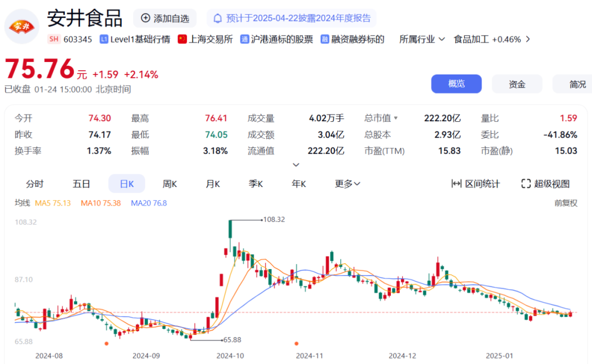Click the SH market badge
592x364 pixels.
click(x=54, y=39)
